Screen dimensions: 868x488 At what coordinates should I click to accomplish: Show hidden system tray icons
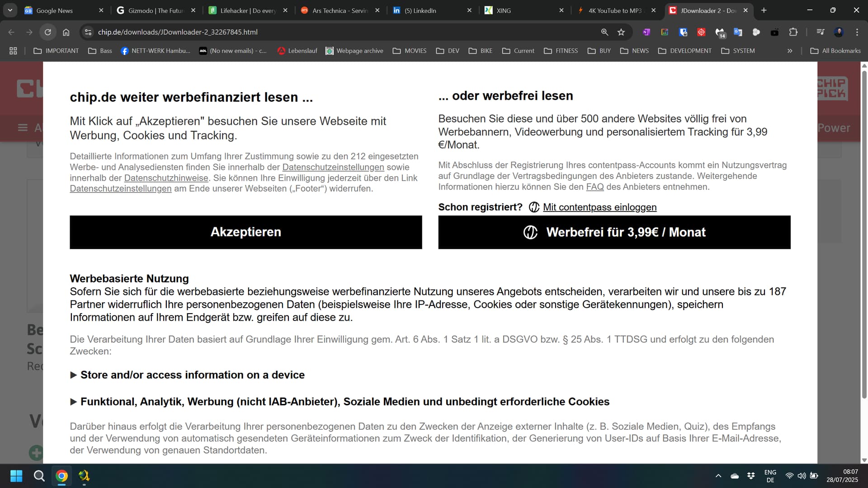(x=718, y=476)
